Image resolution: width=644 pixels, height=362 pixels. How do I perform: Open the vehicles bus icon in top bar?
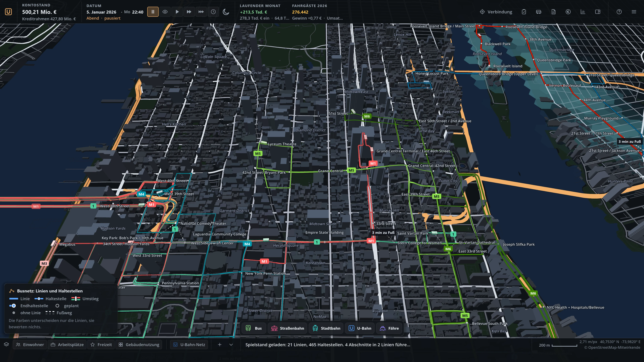point(539,12)
